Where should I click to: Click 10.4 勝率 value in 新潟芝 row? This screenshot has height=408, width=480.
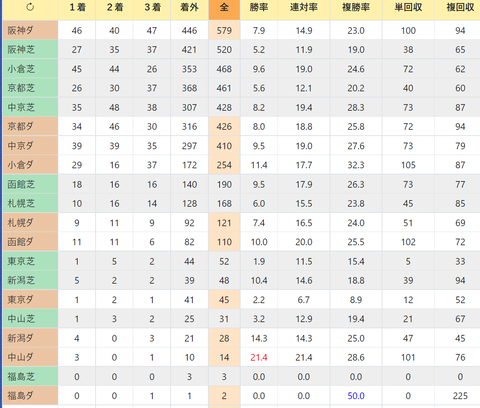coord(259,280)
